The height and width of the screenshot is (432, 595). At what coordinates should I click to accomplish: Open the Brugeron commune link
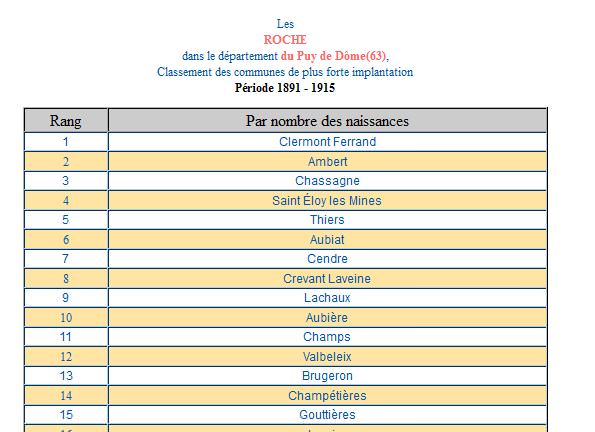coord(327,376)
